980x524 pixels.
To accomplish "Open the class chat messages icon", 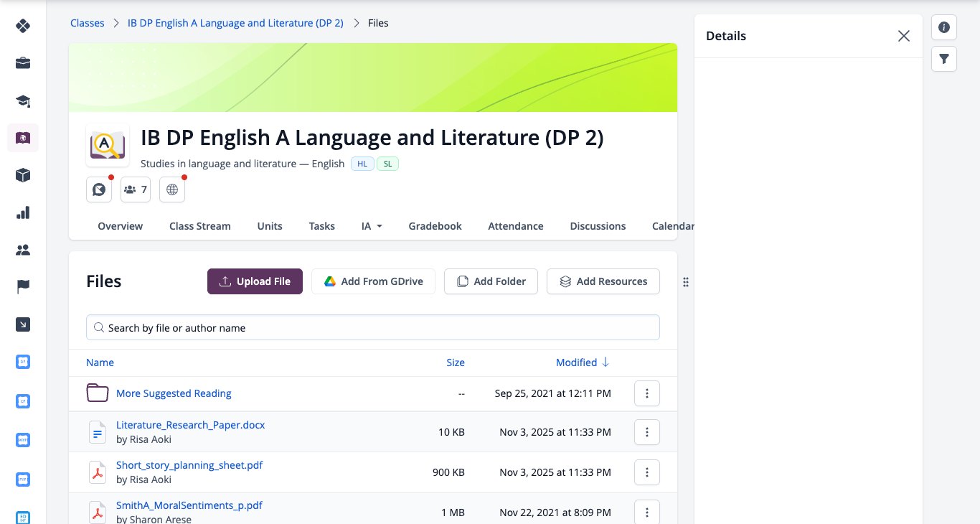I will click(99, 190).
